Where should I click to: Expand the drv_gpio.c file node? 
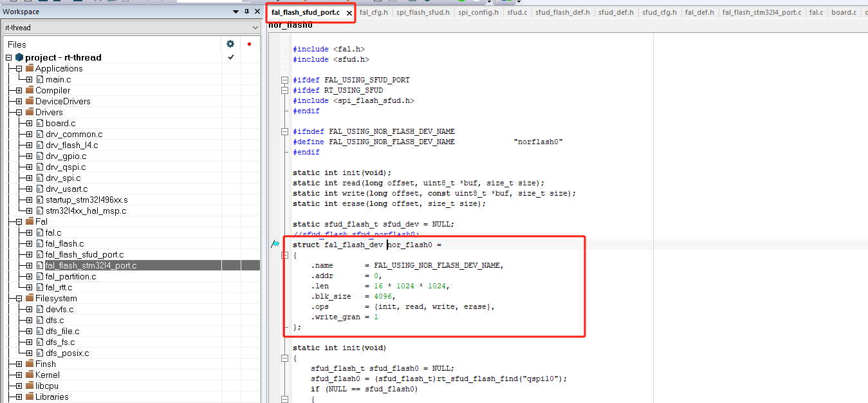pyautogui.click(x=30, y=156)
